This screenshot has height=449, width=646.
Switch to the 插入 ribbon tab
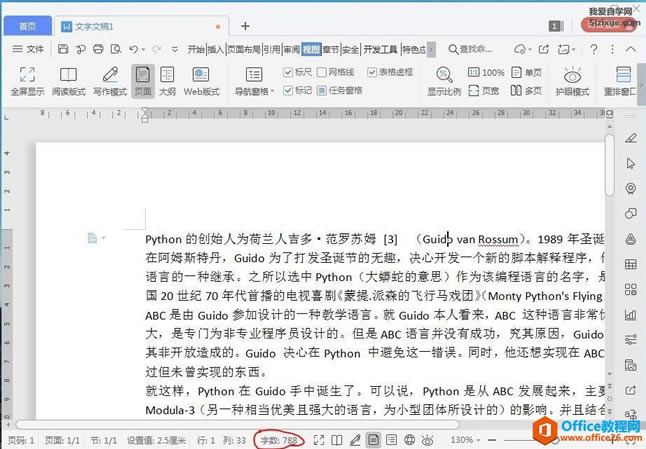[215, 49]
